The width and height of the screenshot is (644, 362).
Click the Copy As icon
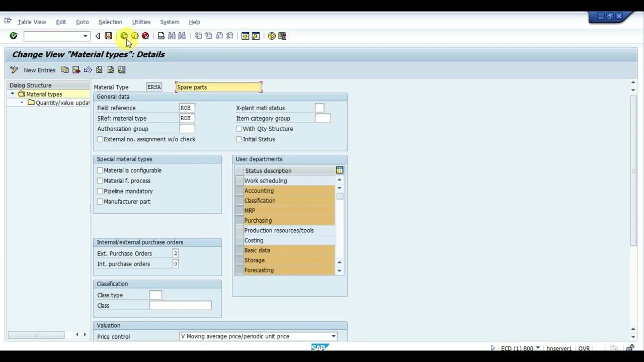point(65,70)
